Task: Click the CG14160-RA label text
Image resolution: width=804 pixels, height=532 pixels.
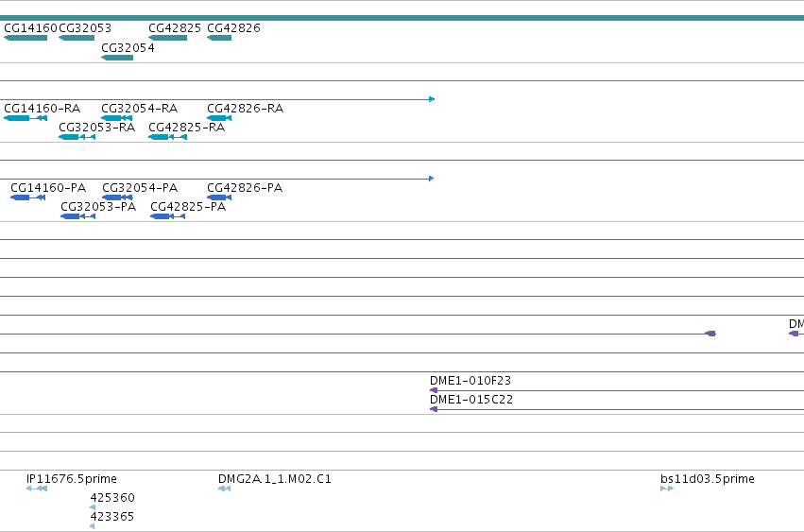Action: 43,109
